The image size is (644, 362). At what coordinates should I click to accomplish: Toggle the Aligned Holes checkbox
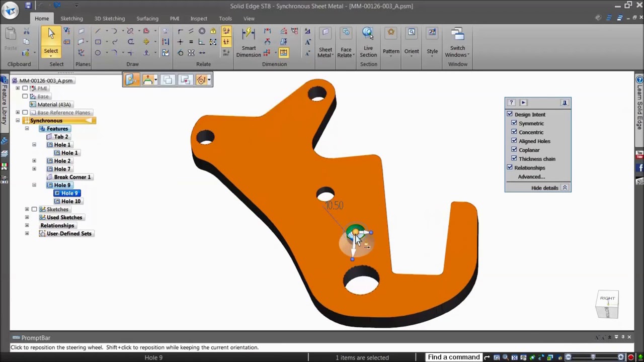click(x=514, y=141)
